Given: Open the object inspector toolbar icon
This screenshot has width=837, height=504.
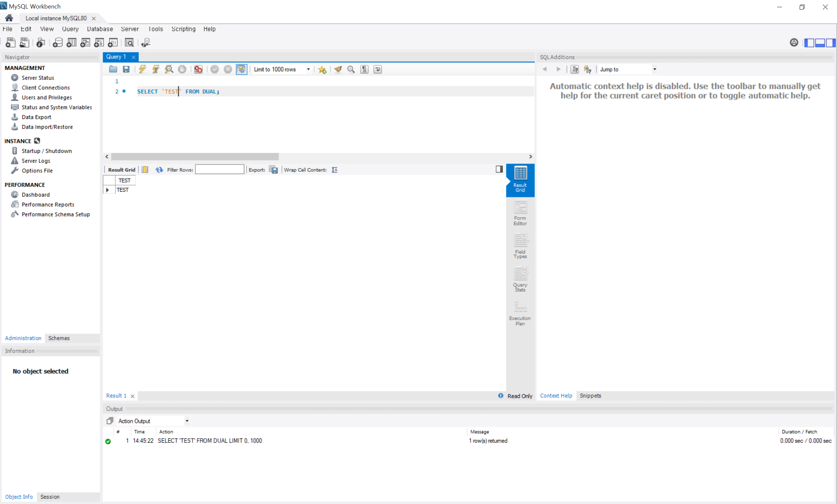Looking at the screenshot, I should [x=41, y=43].
